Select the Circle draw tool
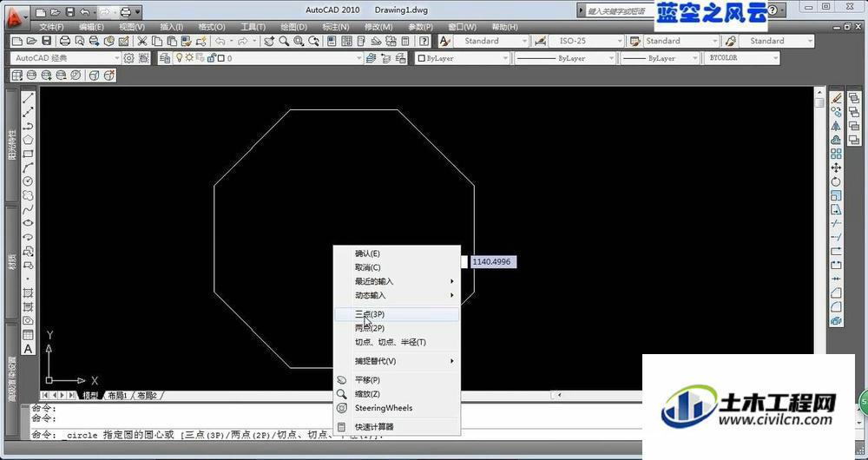The image size is (868, 460). pos(29,181)
